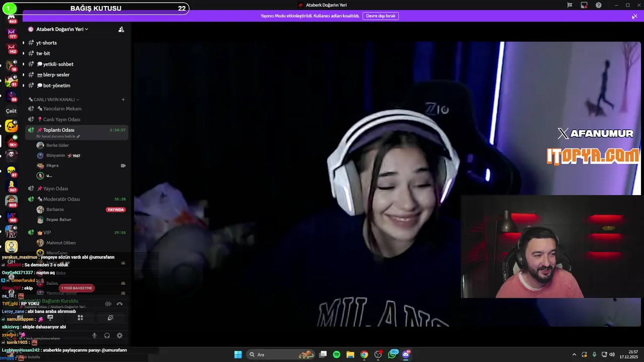Toggle the headphones deafen button

point(107,335)
